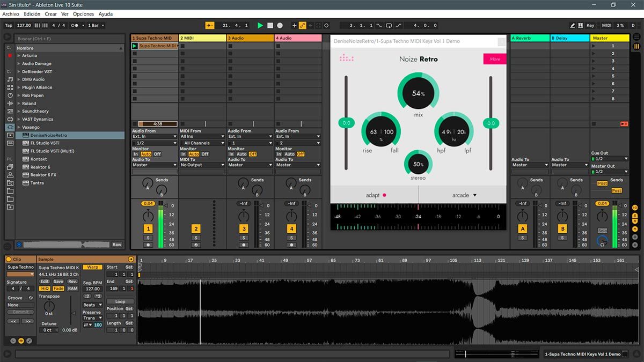Set track 3 Audio monitor to Auto

coord(241,154)
